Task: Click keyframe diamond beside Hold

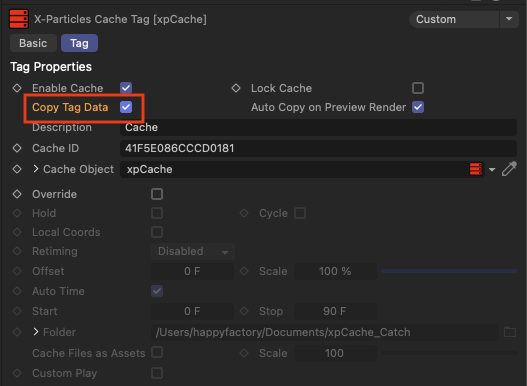Action: coord(17,213)
